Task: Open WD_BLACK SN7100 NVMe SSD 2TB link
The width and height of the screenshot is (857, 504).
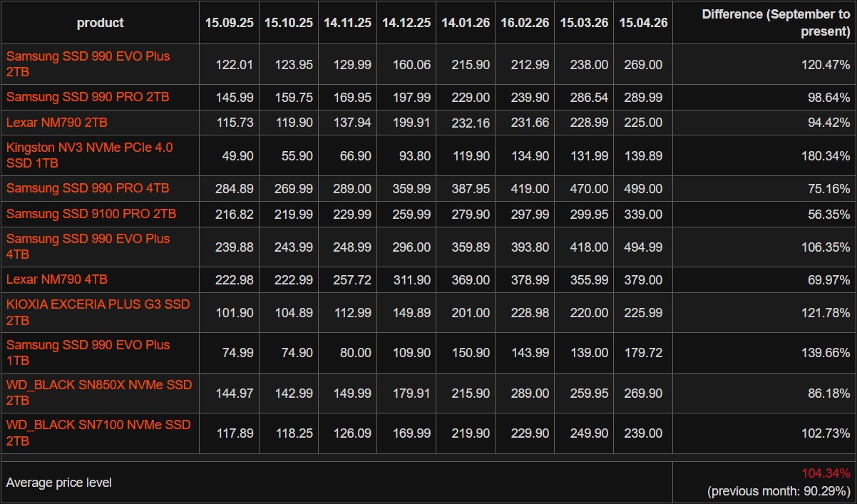Action: [x=98, y=433]
